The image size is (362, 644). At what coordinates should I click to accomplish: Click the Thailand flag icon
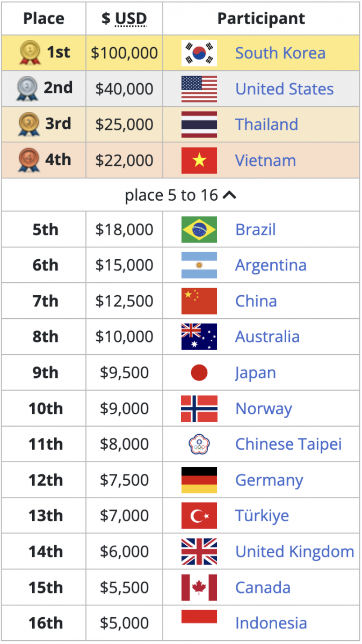tap(199, 125)
